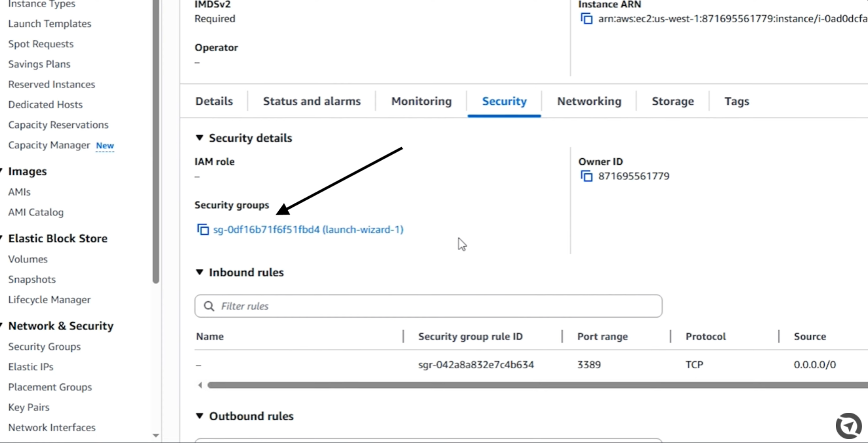Open the Monitoring tab
This screenshot has height=443, width=868.
coord(421,101)
